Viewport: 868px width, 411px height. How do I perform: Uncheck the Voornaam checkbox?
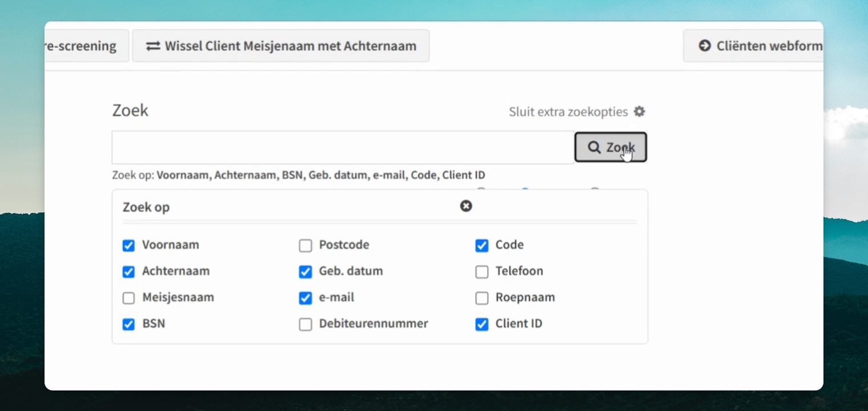click(x=128, y=245)
